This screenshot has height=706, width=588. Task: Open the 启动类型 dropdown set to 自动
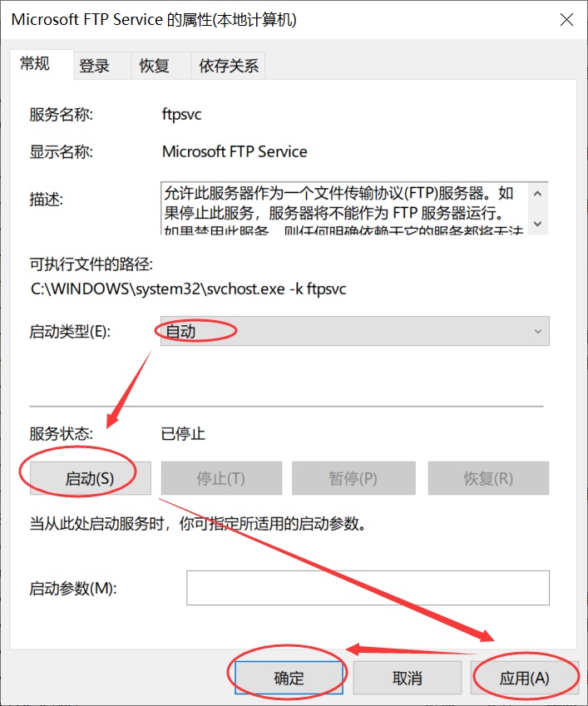point(355,332)
